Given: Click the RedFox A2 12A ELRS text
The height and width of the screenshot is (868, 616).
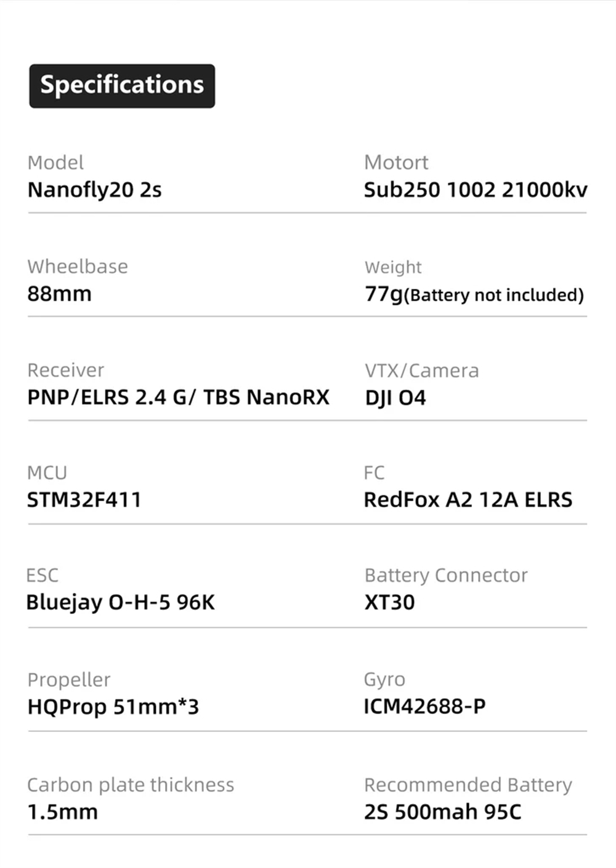Looking at the screenshot, I should [x=468, y=499].
